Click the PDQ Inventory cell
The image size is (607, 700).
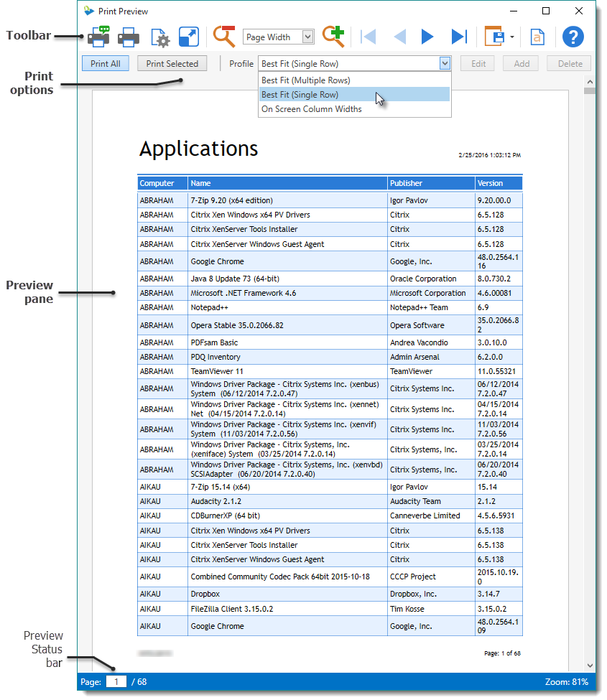287,357
